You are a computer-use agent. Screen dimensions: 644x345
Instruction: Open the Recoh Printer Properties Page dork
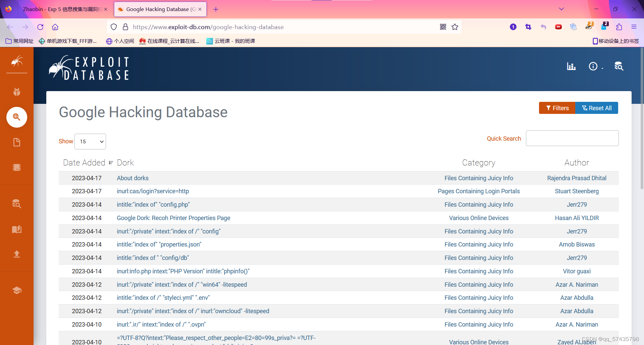coord(173,218)
